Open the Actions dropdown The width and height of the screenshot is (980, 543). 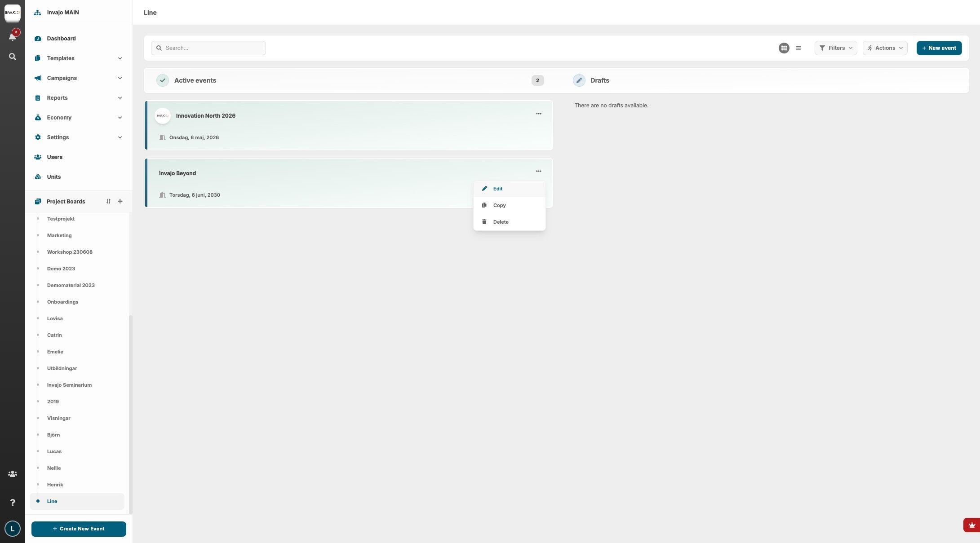tap(885, 48)
